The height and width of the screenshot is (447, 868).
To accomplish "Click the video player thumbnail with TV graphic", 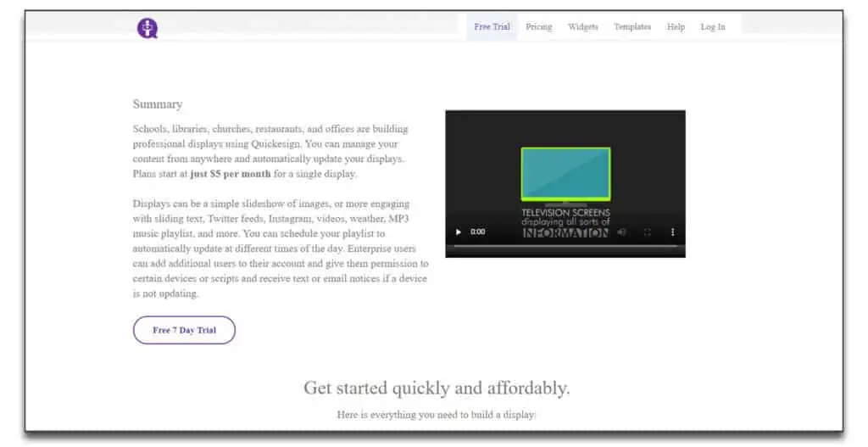I will (565, 183).
